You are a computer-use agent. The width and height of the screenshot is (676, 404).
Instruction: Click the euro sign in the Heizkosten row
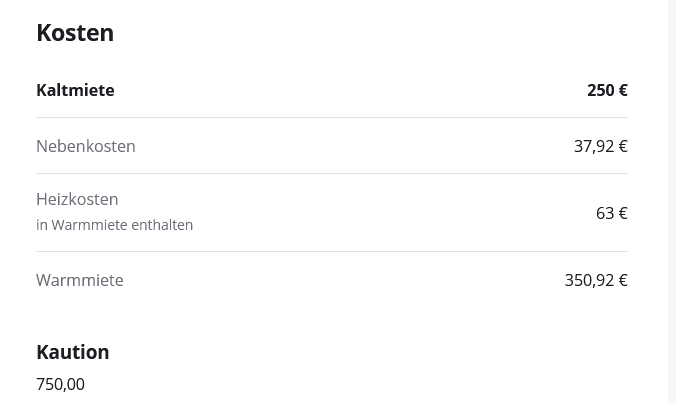(623, 213)
